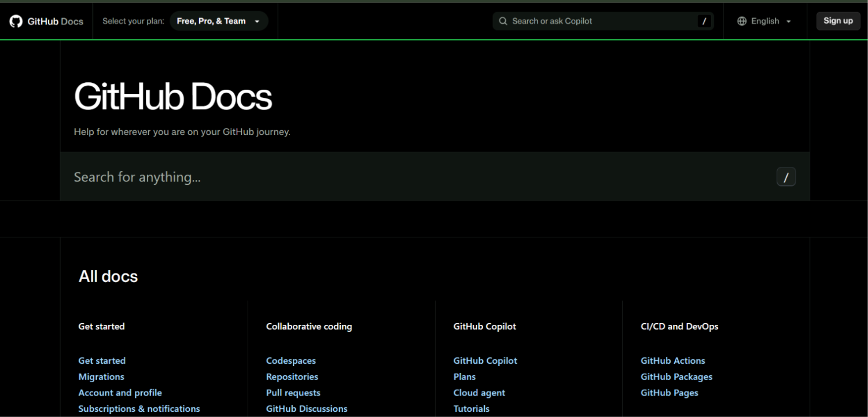Image resolution: width=868 pixels, height=417 pixels.
Task: Click the Sign up button
Action: tap(838, 21)
